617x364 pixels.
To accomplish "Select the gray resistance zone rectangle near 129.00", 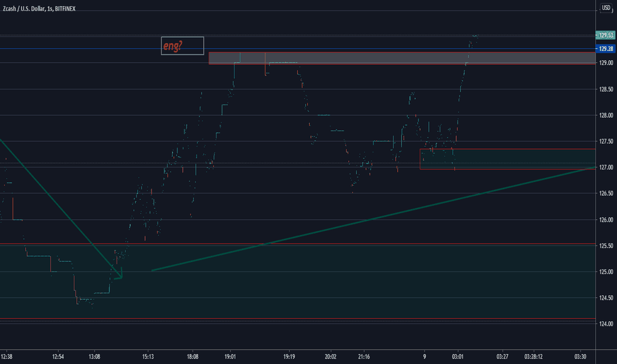I will [402, 58].
